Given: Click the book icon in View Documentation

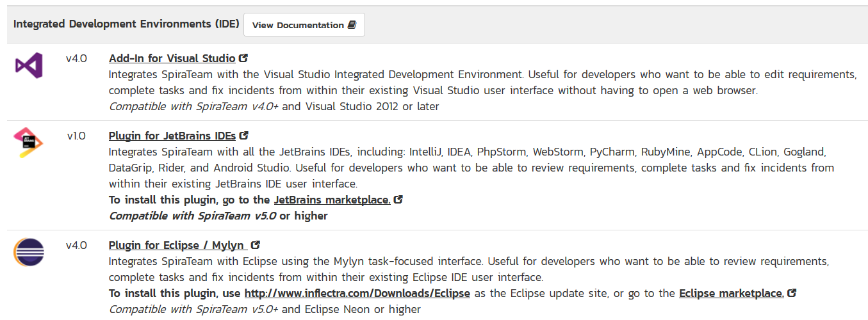Looking at the screenshot, I should [x=352, y=25].
